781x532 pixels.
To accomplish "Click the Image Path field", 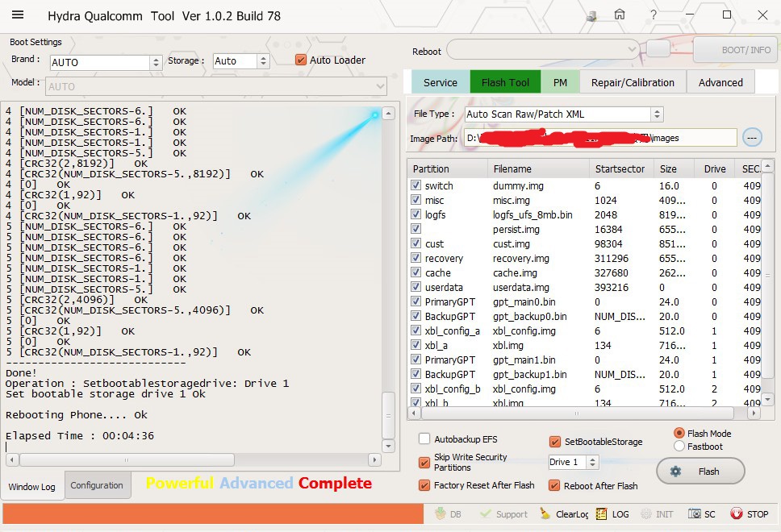I will pos(600,138).
